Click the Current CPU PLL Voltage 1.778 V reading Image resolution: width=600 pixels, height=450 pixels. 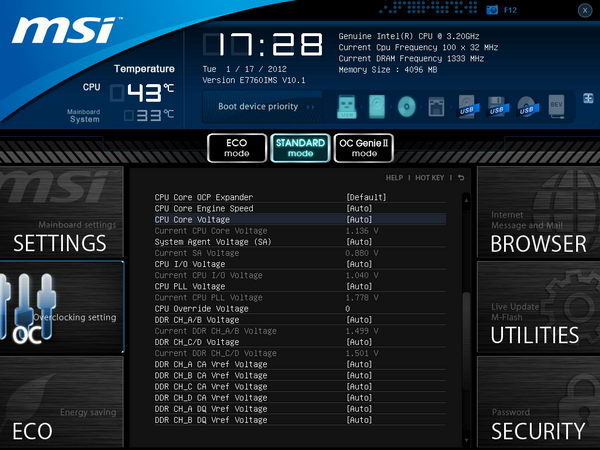click(x=362, y=297)
